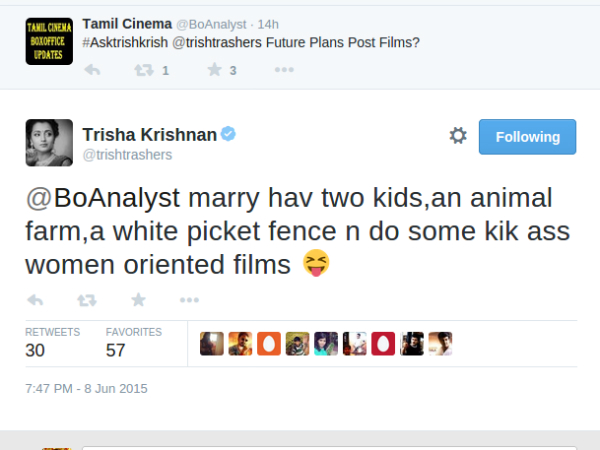Open the tweet timestamp 8 Jun 2015

pyautogui.click(x=86, y=388)
